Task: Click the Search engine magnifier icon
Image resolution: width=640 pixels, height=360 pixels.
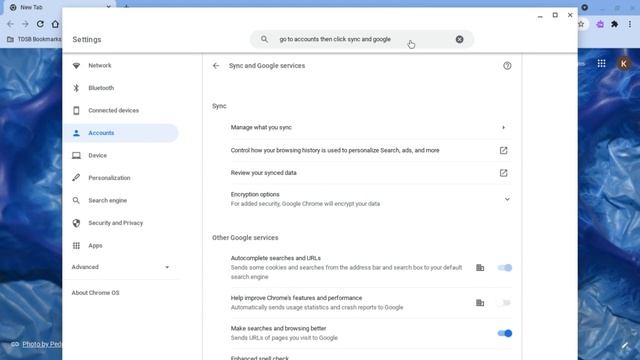Action: [76, 200]
